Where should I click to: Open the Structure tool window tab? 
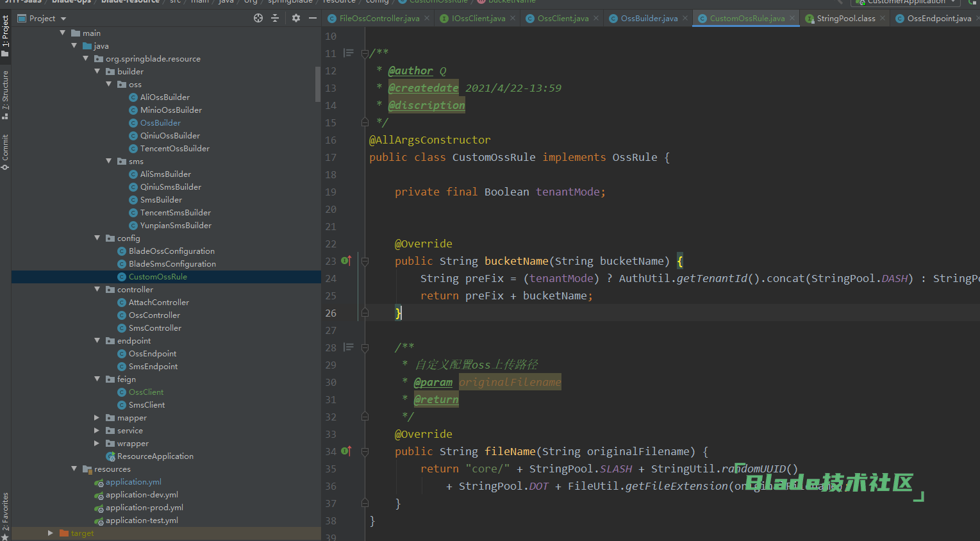point(5,95)
